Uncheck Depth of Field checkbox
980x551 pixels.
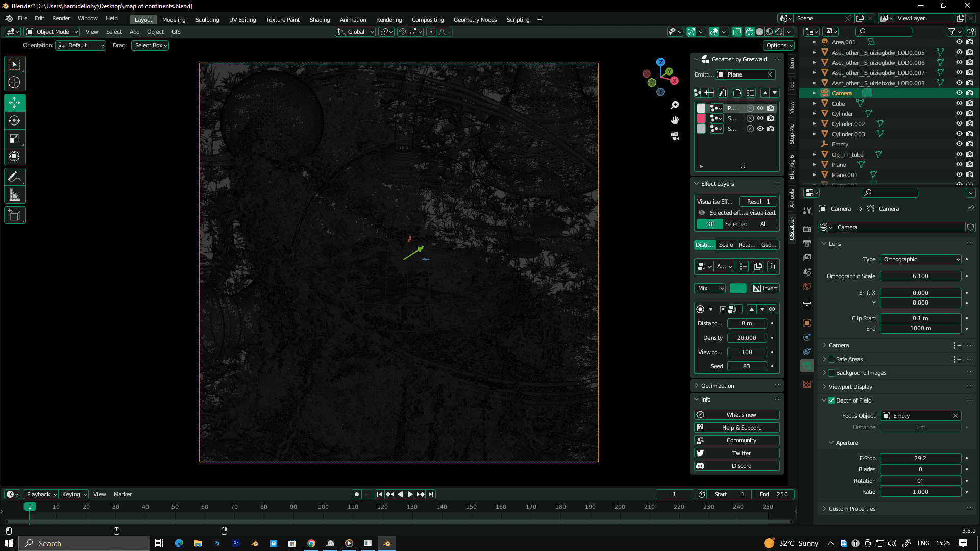click(831, 400)
